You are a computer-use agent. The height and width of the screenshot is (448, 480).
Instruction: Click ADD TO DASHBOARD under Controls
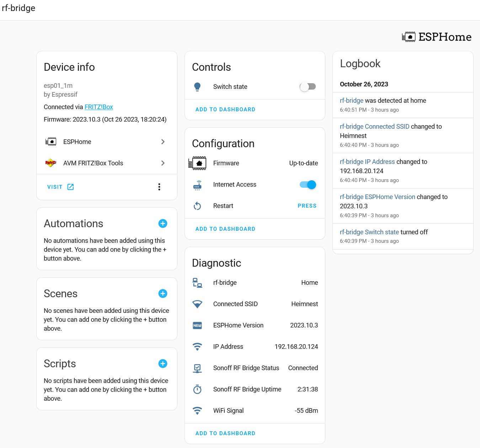pos(225,109)
